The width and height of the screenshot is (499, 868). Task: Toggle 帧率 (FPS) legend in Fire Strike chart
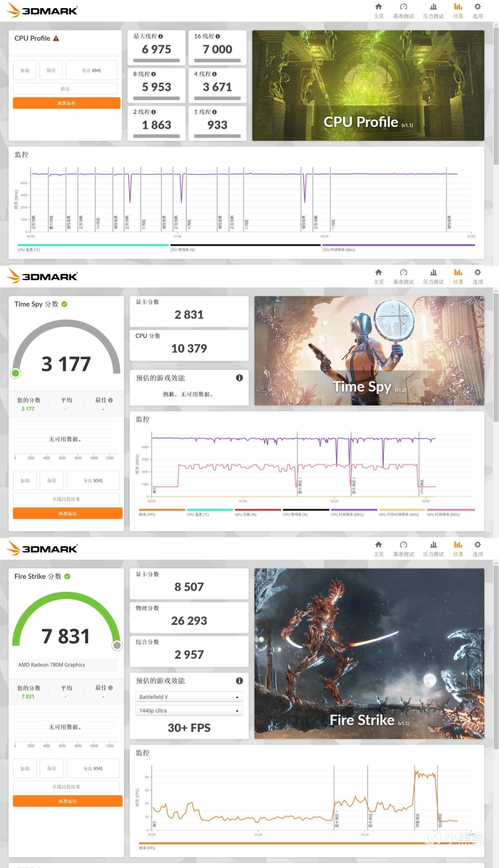(307, 845)
